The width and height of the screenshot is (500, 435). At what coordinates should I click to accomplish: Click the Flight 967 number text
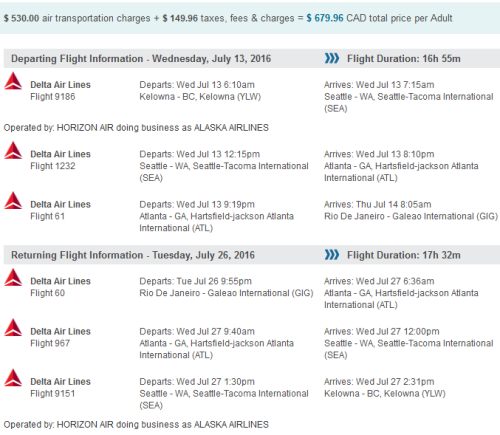[x=50, y=343]
